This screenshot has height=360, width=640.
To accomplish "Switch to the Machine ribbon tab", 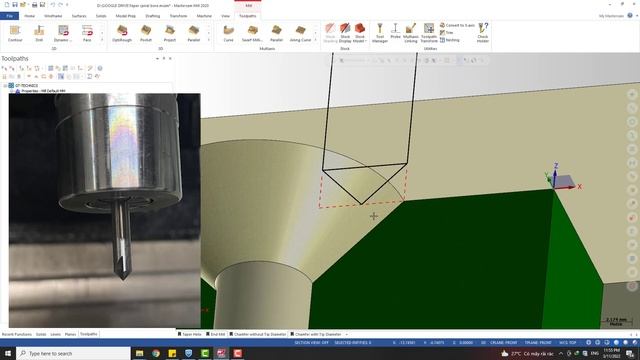I will [x=204, y=16].
